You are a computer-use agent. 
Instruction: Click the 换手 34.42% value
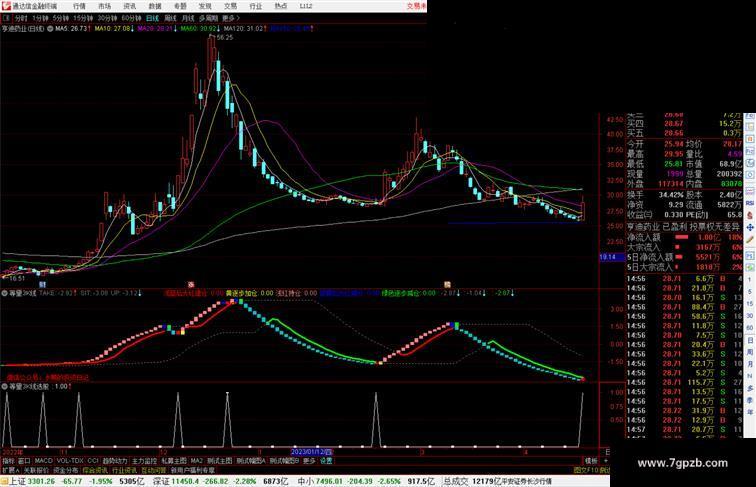coord(671,195)
